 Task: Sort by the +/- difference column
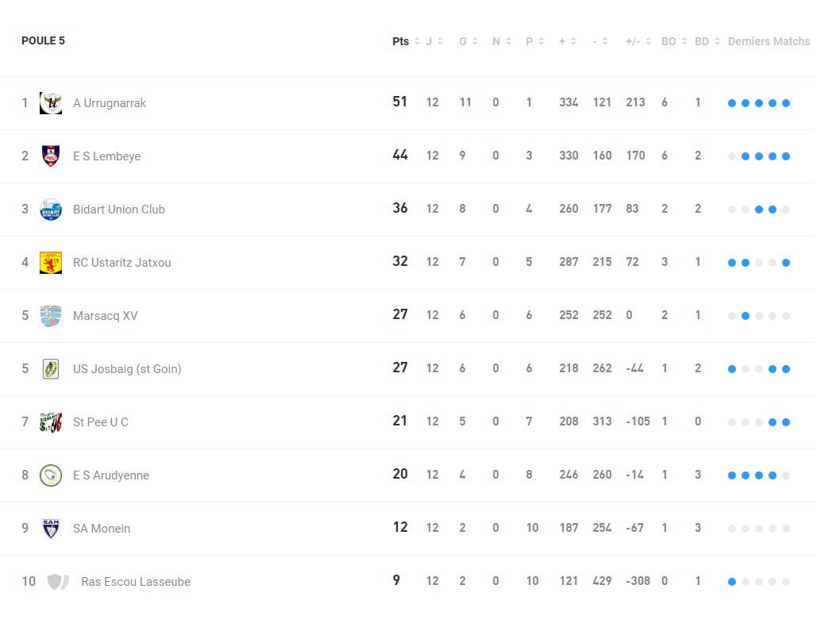(x=638, y=41)
